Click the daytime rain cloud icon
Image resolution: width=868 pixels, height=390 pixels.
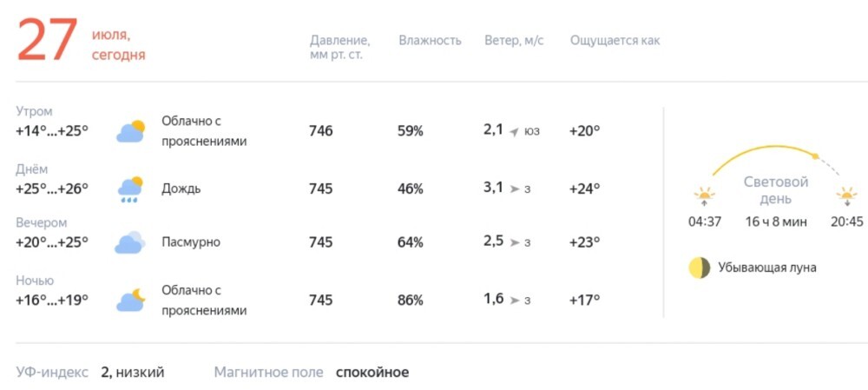coord(131,189)
